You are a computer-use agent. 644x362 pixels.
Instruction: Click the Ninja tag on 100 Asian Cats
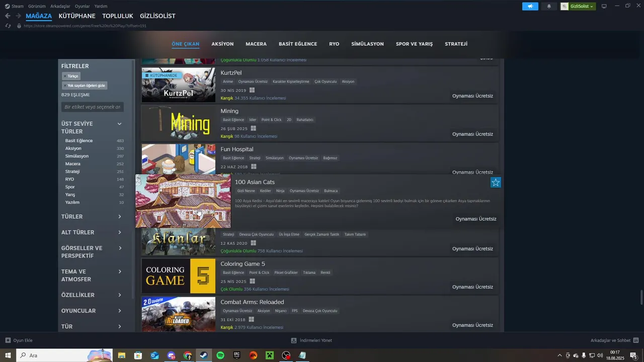(280, 191)
